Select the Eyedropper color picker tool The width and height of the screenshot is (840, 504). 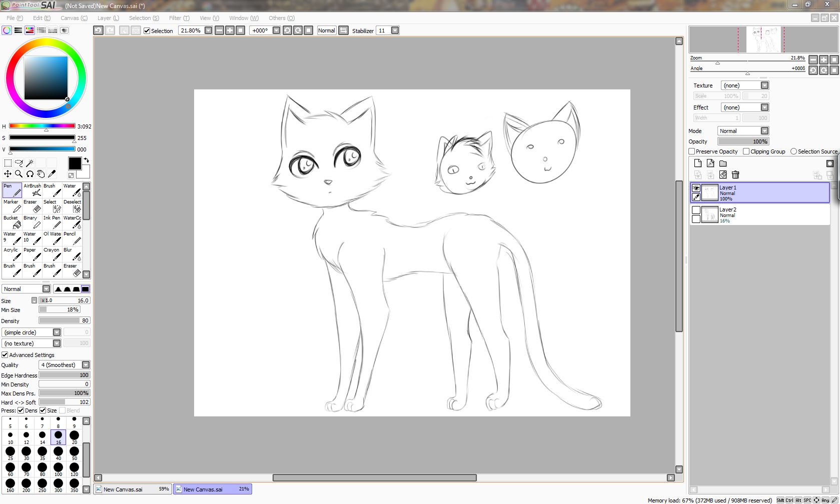tap(52, 174)
